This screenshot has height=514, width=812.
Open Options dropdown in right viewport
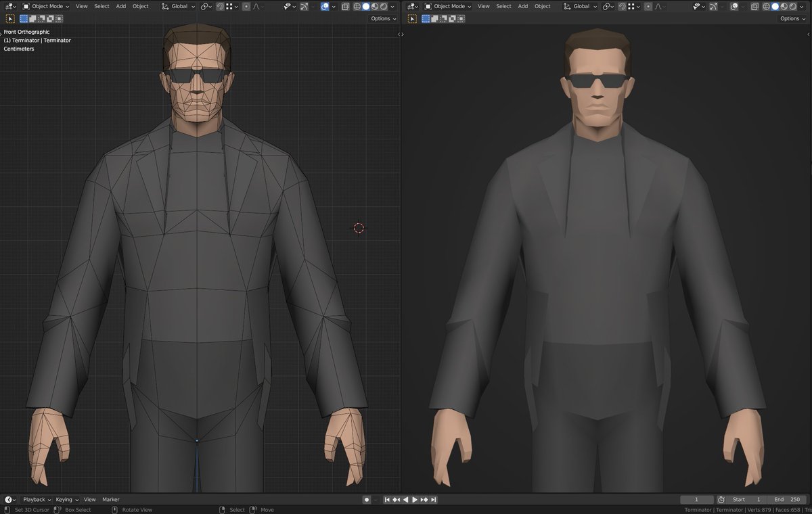pos(792,19)
